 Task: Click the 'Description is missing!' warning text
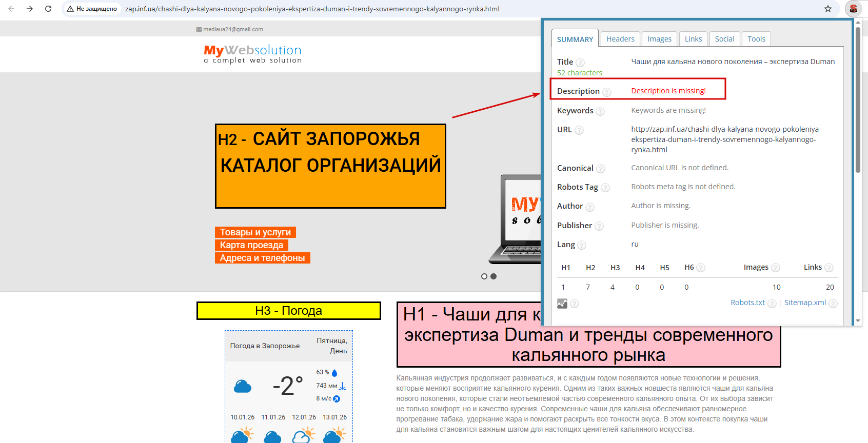668,91
